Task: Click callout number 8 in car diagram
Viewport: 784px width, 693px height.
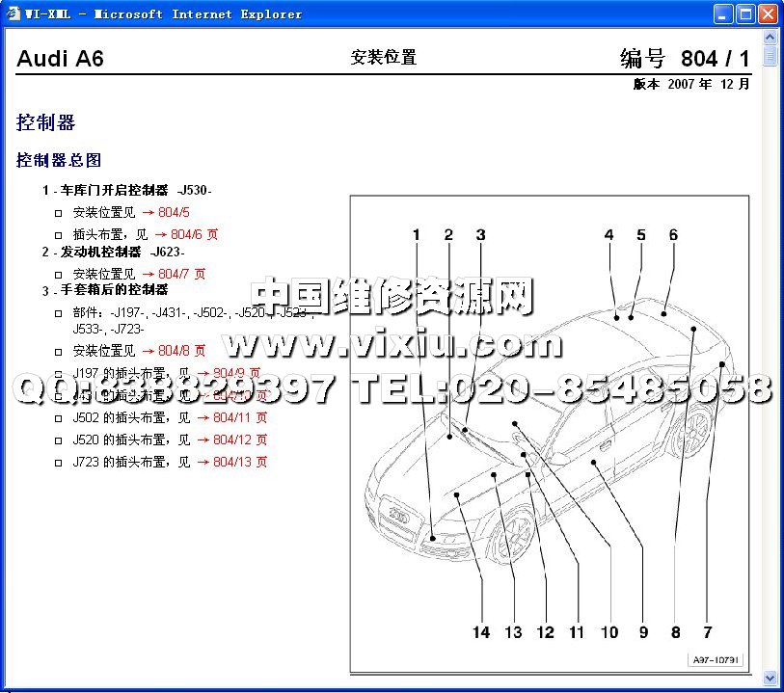Action: click(675, 632)
